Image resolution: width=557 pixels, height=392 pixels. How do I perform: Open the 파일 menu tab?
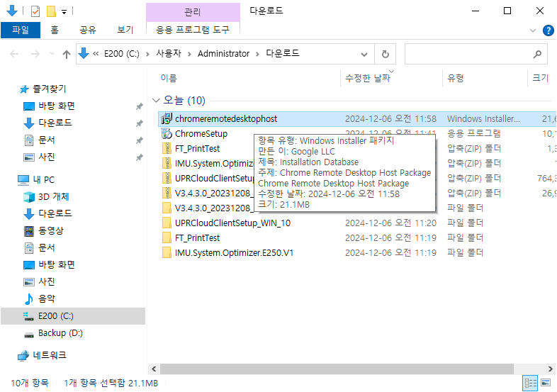[x=21, y=30]
